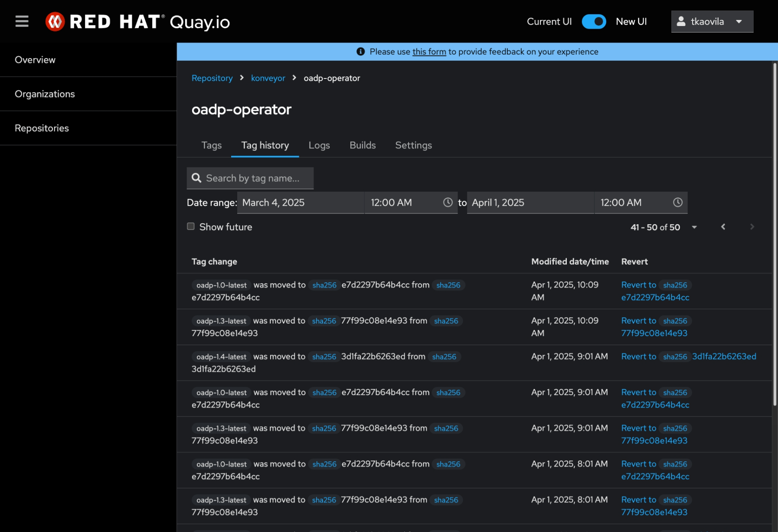Click the end time clock icon
This screenshot has width=778, height=532.
(677, 202)
